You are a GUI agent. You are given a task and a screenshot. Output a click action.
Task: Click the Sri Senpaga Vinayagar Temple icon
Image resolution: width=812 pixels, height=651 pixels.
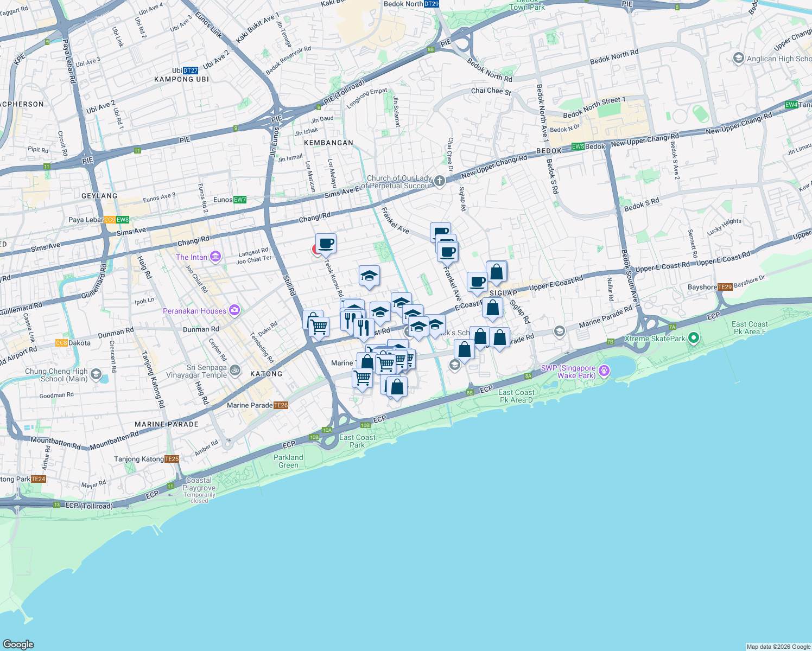[x=235, y=371]
